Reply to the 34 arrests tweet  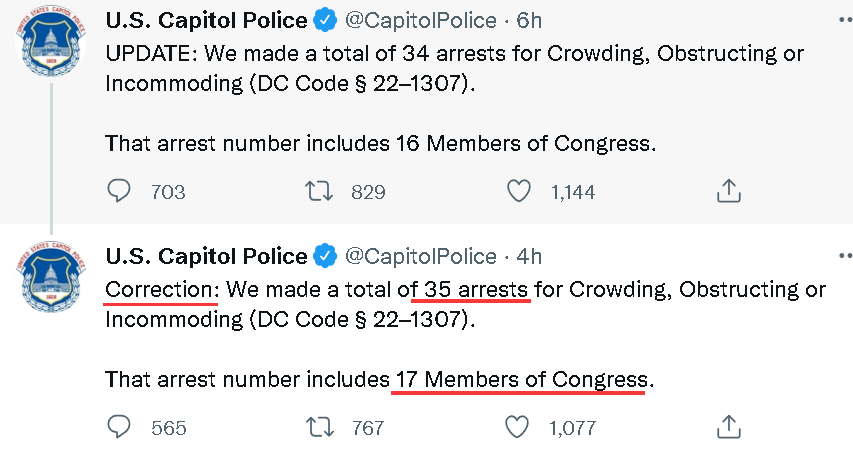tap(119, 191)
